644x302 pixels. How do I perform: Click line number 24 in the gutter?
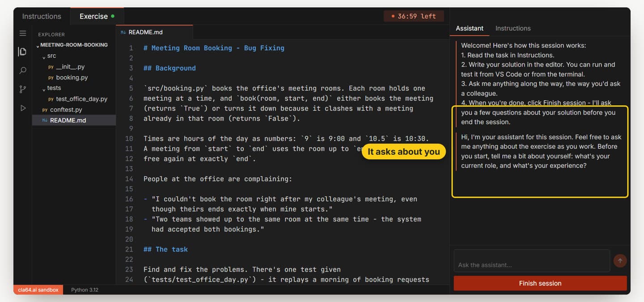[x=129, y=279]
